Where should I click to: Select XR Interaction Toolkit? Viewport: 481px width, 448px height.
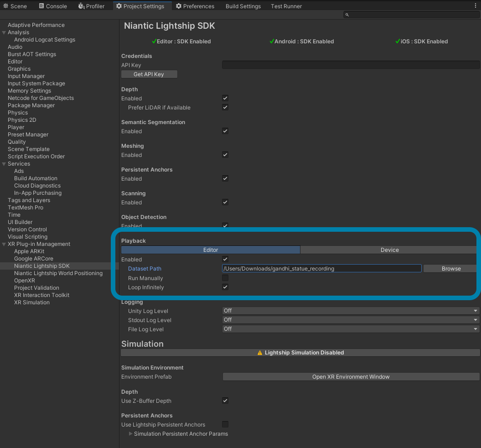(x=42, y=295)
